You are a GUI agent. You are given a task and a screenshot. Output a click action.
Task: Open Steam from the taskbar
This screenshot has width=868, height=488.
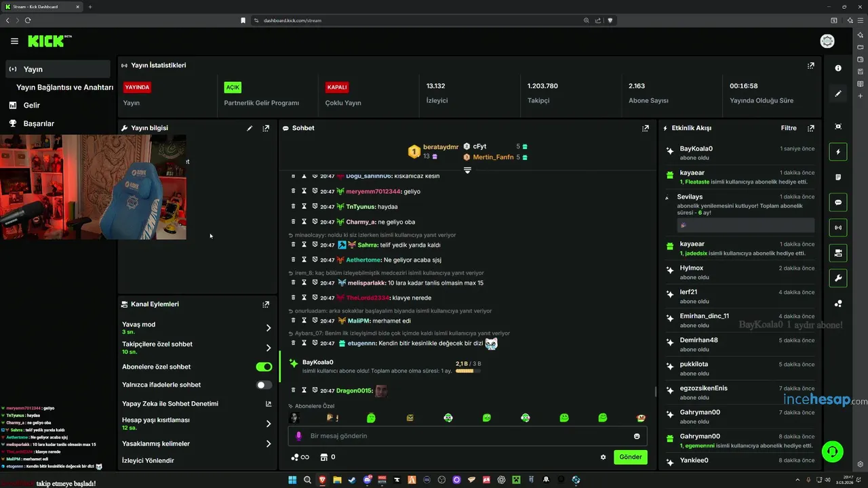click(352, 480)
